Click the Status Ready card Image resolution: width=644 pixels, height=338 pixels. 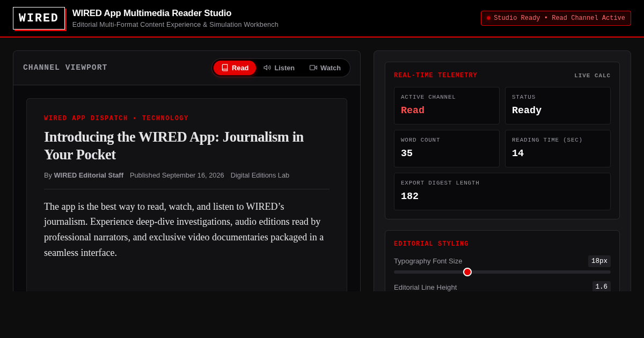point(558,106)
